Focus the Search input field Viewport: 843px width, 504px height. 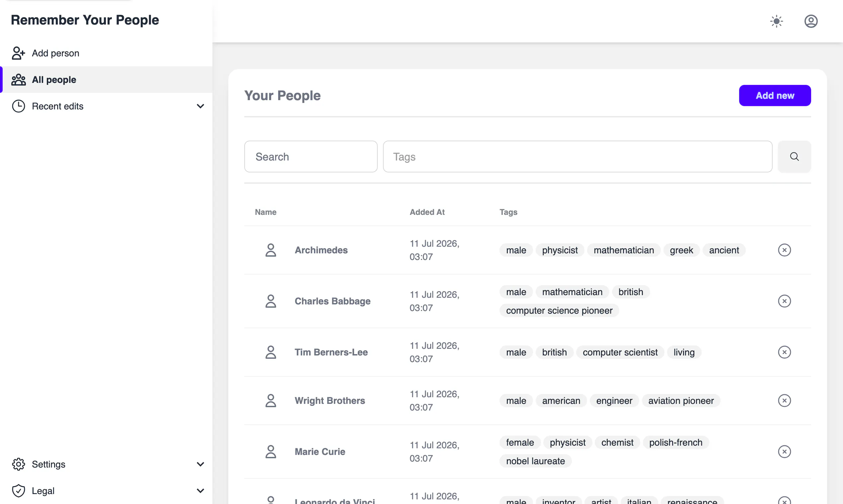[311, 157]
